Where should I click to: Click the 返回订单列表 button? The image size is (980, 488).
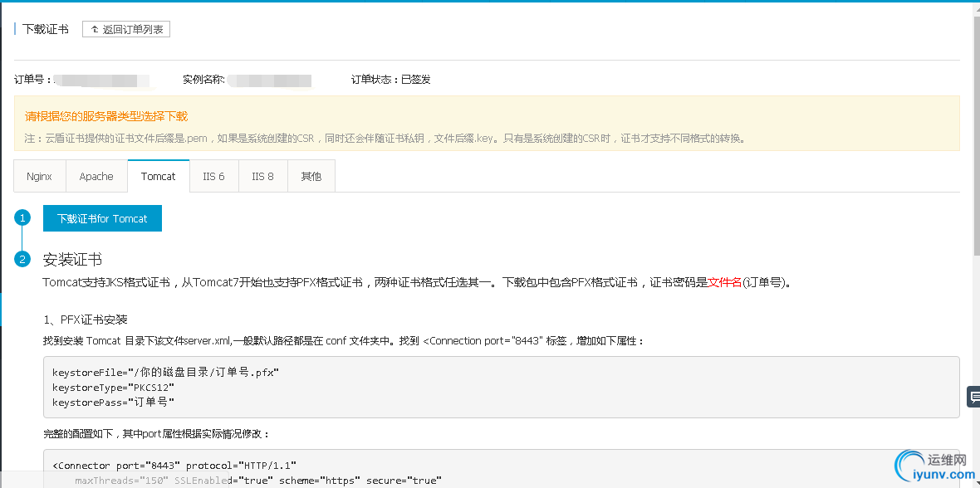coord(126,29)
